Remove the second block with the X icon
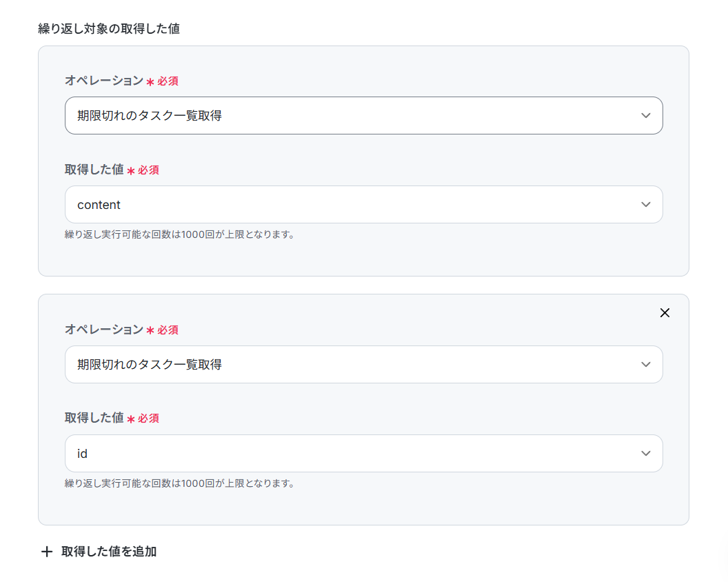Viewport: 728px width, 582px height. pyautogui.click(x=665, y=313)
